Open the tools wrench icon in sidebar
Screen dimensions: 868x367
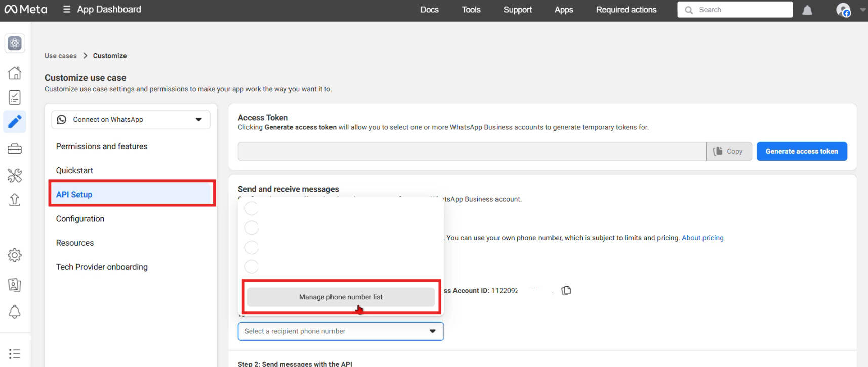(15, 175)
